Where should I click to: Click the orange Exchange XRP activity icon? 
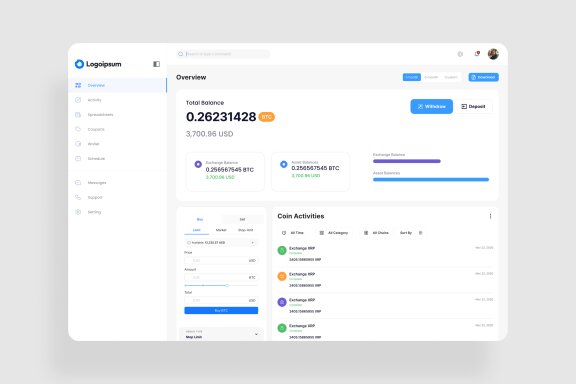[x=282, y=276]
